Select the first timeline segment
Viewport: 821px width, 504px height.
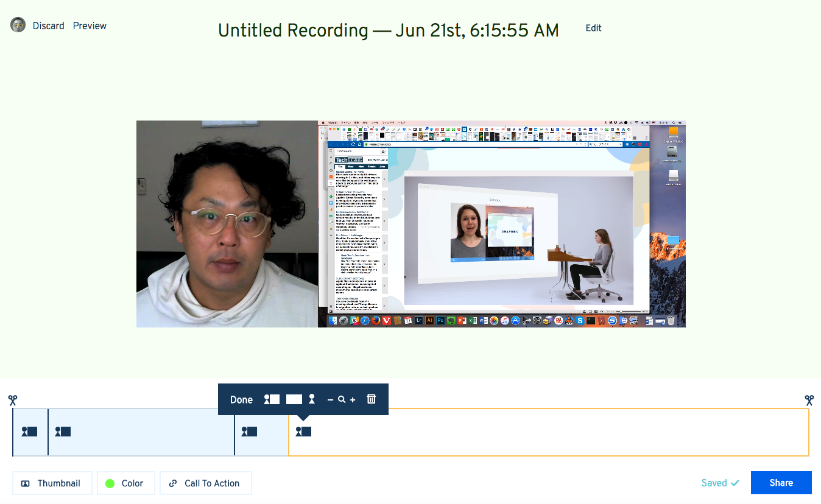pos(30,432)
